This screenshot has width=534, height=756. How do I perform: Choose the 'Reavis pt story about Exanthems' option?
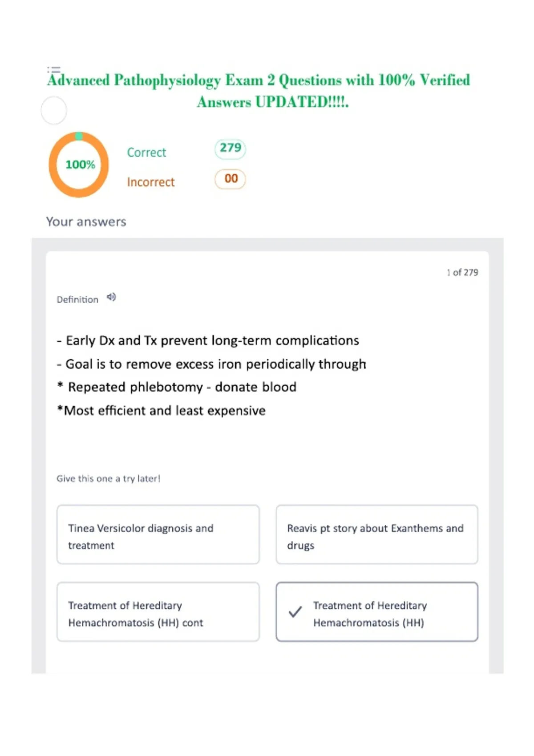click(377, 535)
